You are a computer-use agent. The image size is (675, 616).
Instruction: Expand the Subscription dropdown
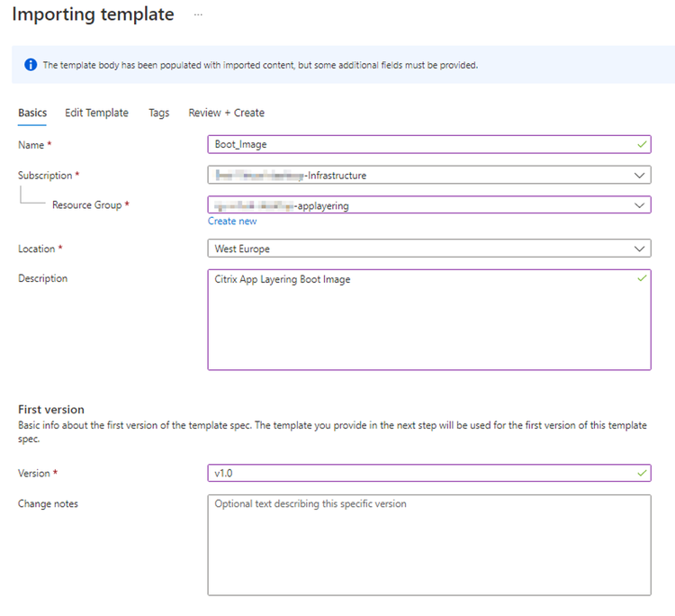[x=429, y=176]
